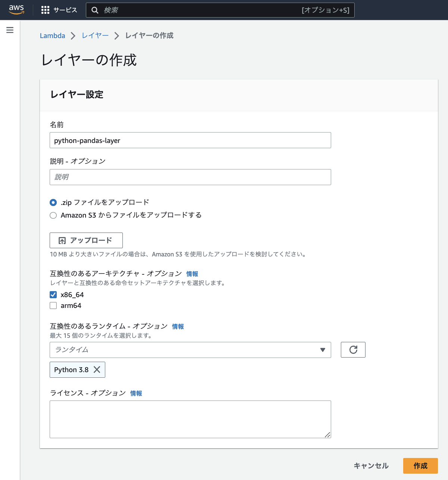Select the Amazon S3 upload radio option

[x=53, y=215]
